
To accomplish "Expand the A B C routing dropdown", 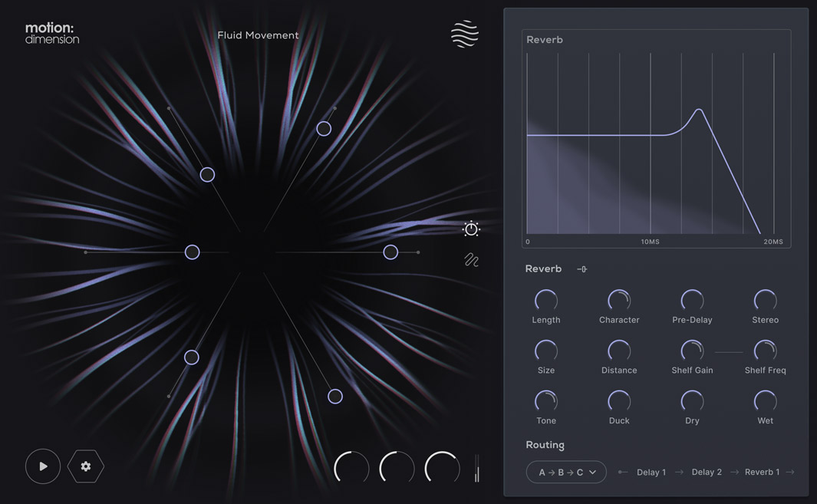I will pyautogui.click(x=565, y=472).
